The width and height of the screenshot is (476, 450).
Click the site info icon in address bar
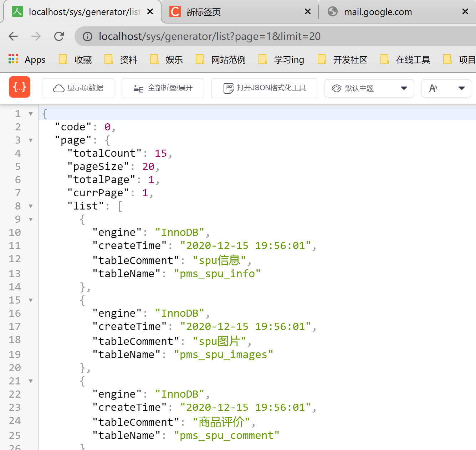tap(88, 36)
